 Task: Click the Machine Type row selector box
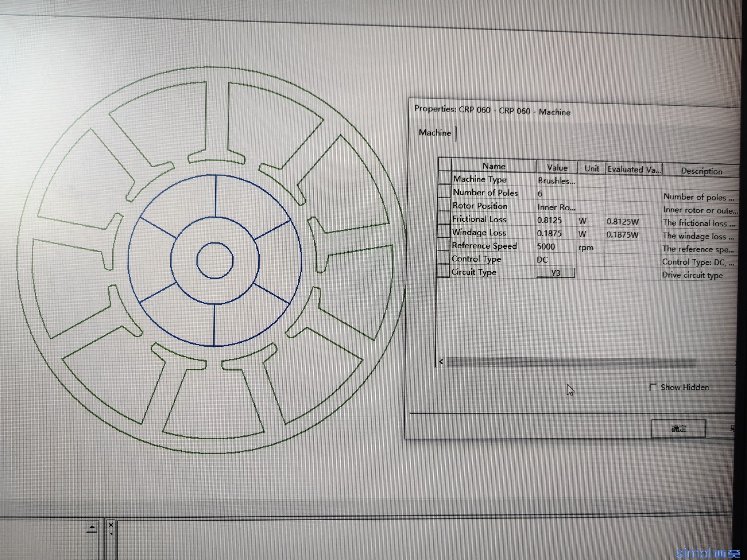tap(445, 178)
